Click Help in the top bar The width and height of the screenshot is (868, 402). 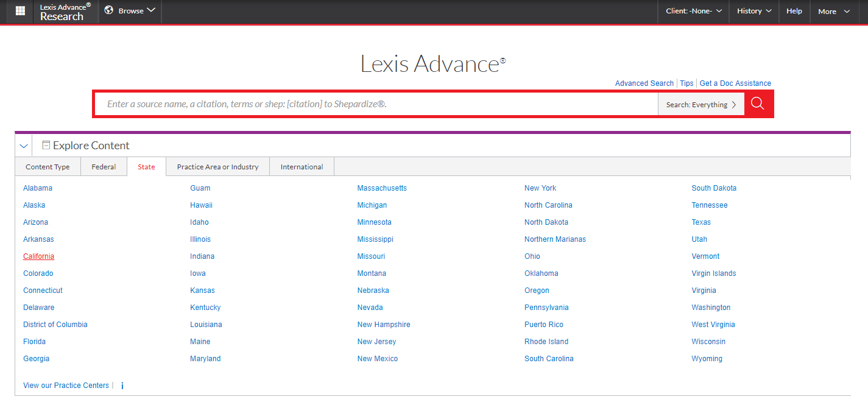pyautogui.click(x=794, y=11)
